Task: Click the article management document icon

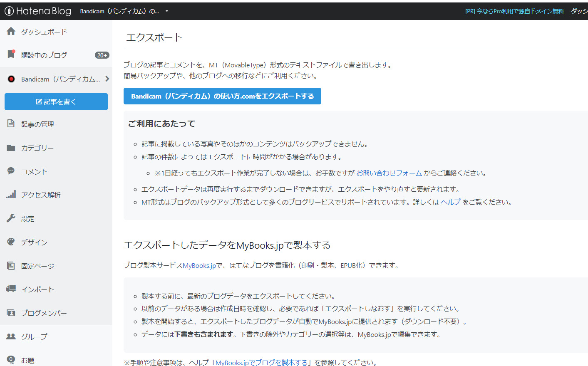Action: tap(11, 124)
